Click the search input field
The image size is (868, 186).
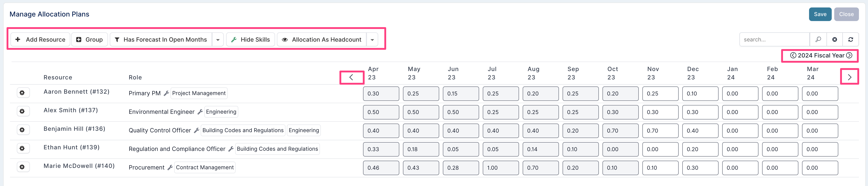point(774,40)
